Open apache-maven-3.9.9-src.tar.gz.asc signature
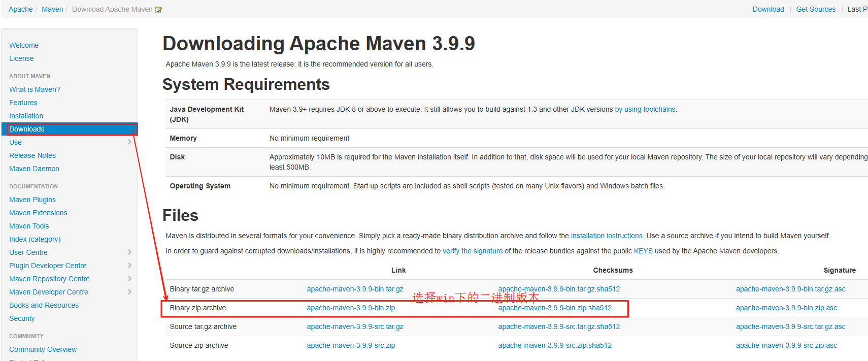Screen dimensions: 868x361 [x=791, y=326]
